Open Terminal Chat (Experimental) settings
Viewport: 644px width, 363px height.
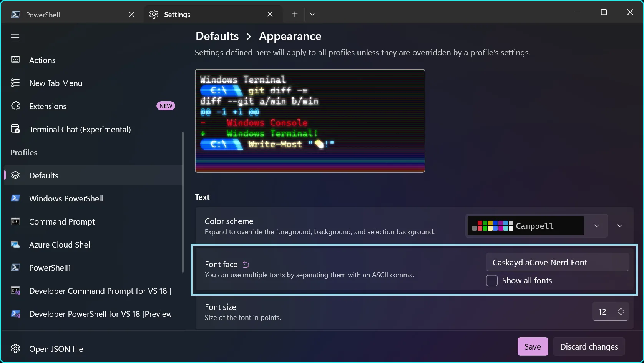(x=80, y=129)
